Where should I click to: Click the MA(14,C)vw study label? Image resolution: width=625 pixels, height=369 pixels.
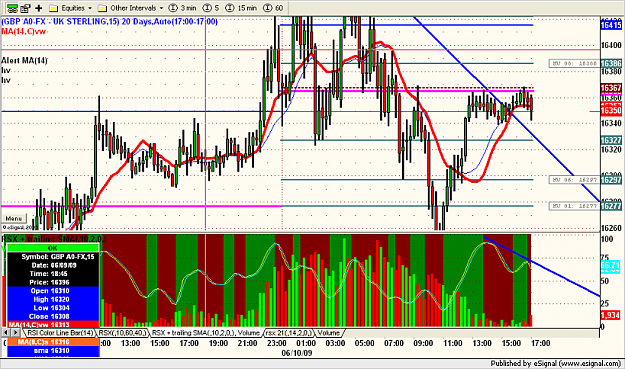click(24, 31)
